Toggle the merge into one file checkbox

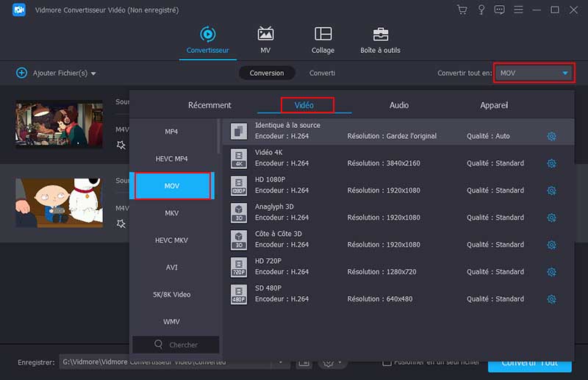coord(387,363)
